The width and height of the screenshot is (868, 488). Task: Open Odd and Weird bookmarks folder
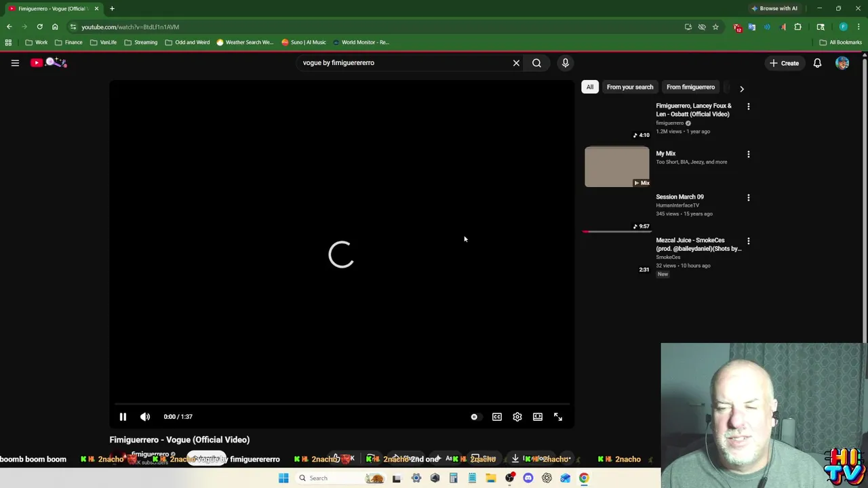188,42
